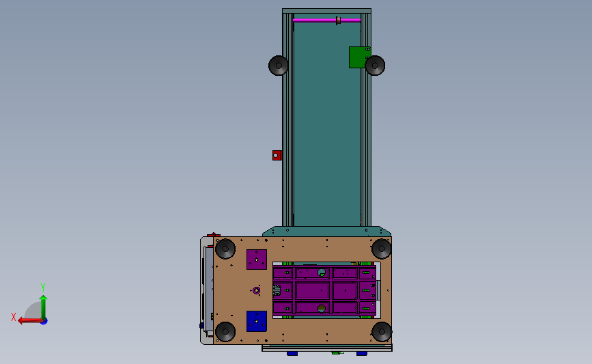This screenshot has width=592, height=364.
Task: Select the center cell of the purple tray
Action: 313,291
